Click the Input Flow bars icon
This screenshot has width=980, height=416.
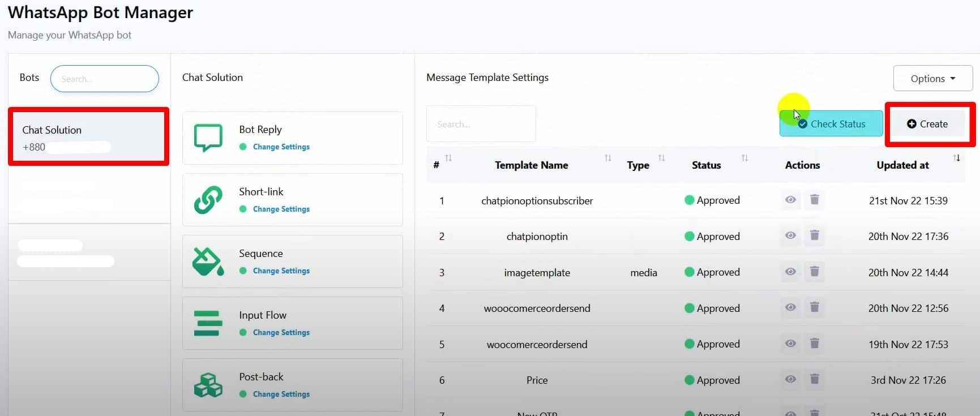208,323
